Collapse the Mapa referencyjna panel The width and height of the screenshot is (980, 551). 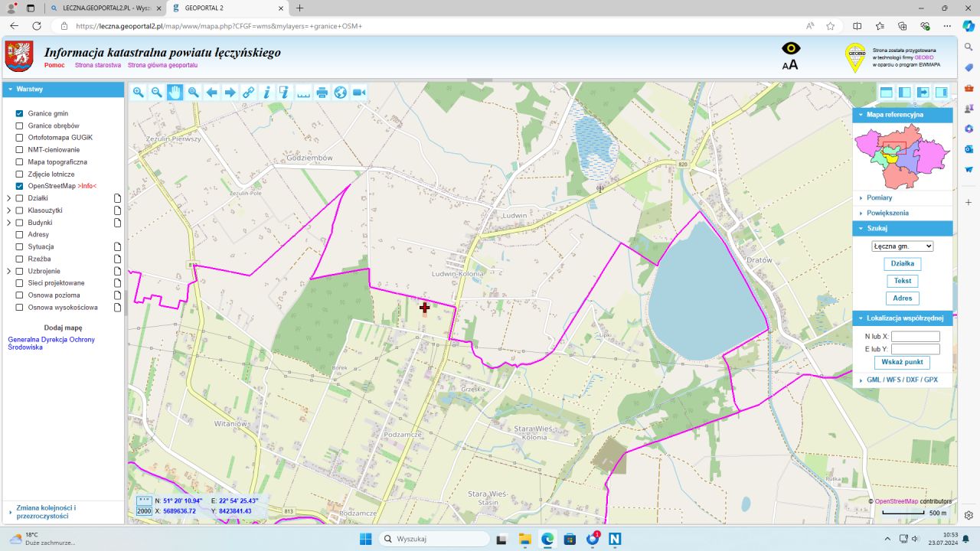coord(903,115)
